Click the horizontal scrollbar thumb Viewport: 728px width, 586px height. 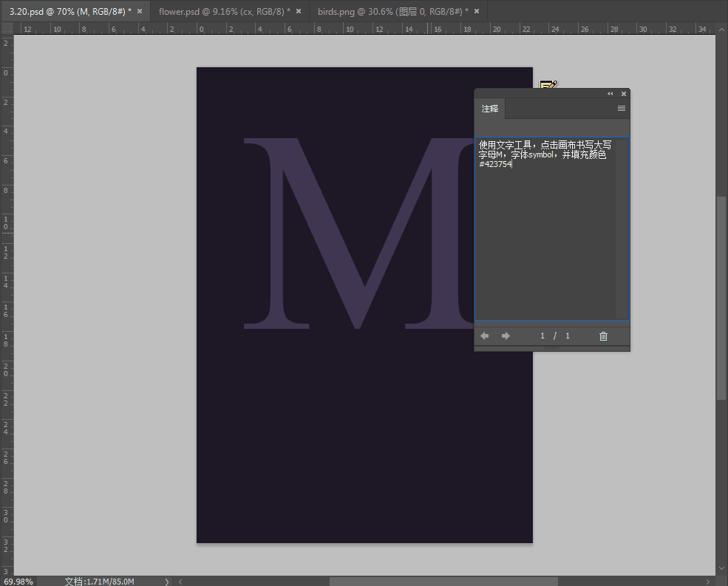click(x=443, y=582)
